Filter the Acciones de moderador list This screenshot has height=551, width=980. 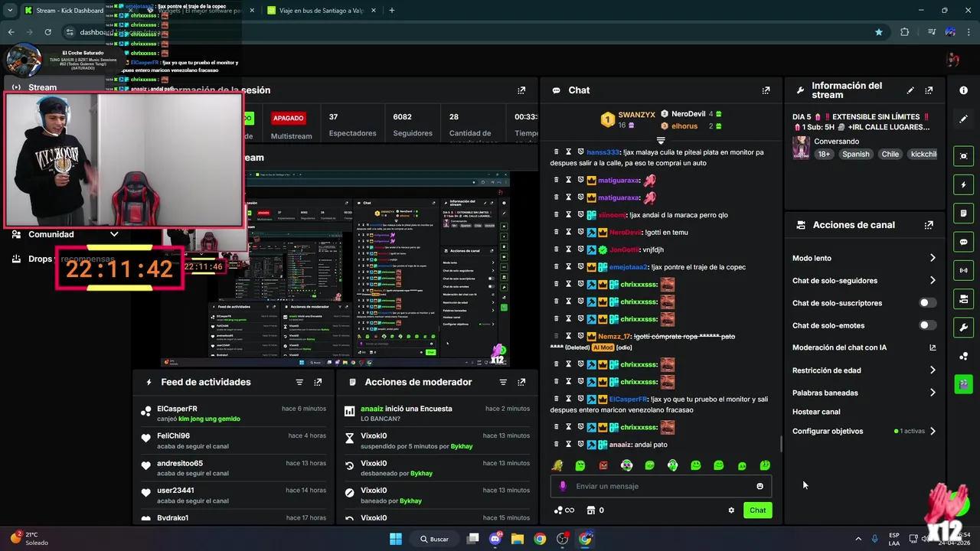(x=503, y=382)
